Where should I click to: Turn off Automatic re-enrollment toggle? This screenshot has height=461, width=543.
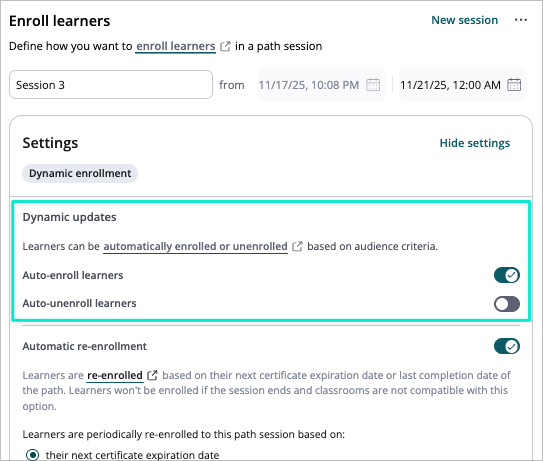pyautogui.click(x=507, y=346)
